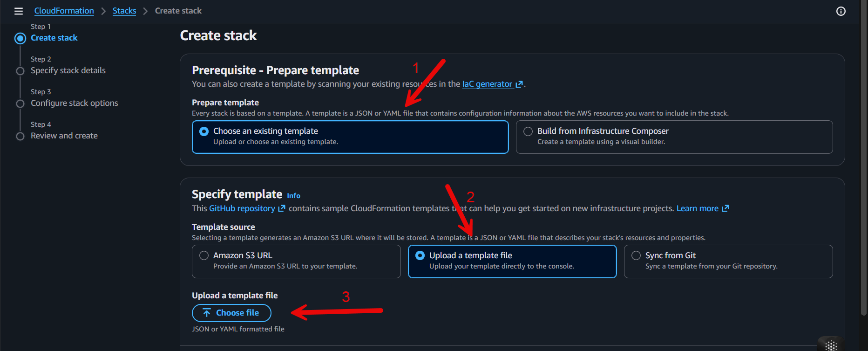
Task: Click the Step 4 indicator circle
Action: [x=20, y=136]
